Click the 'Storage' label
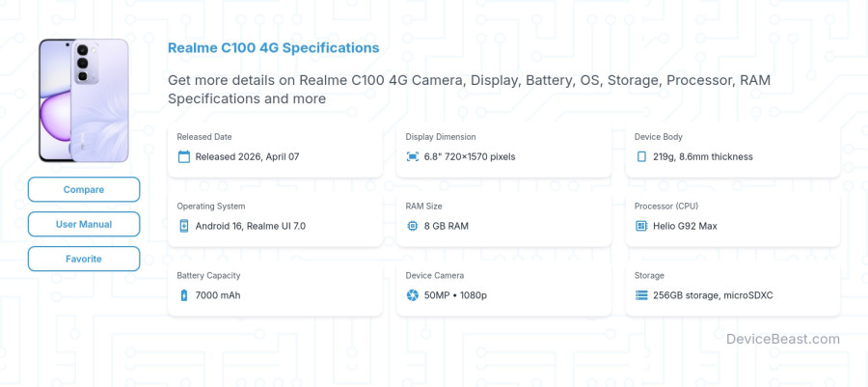The width and height of the screenshot is (868, 387). (x=649, y=275)
